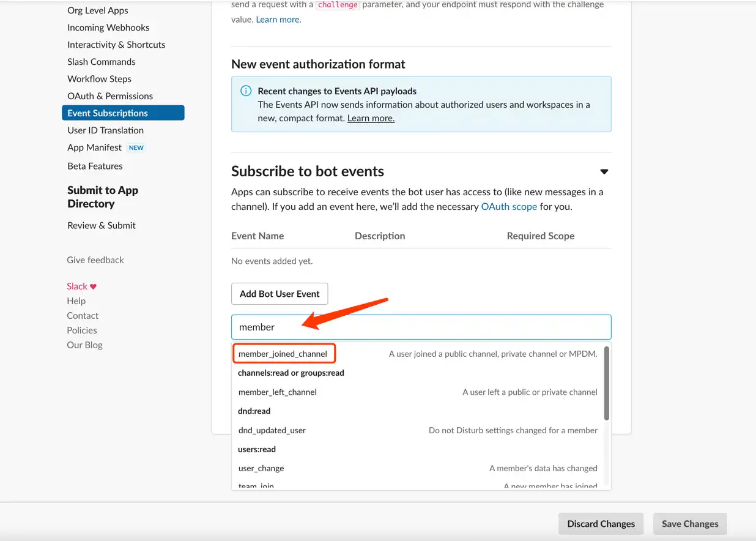Click the NEW badge beside App Manifest

136,147
